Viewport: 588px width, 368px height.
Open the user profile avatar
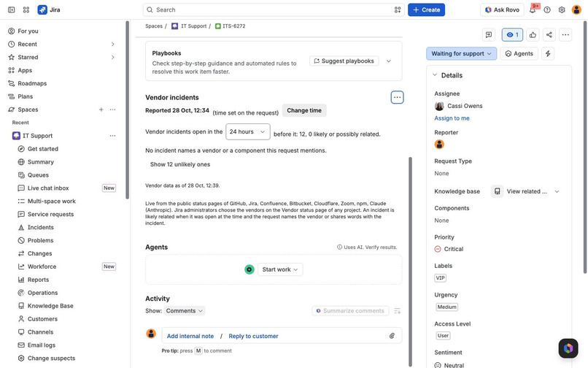(576, 9)
